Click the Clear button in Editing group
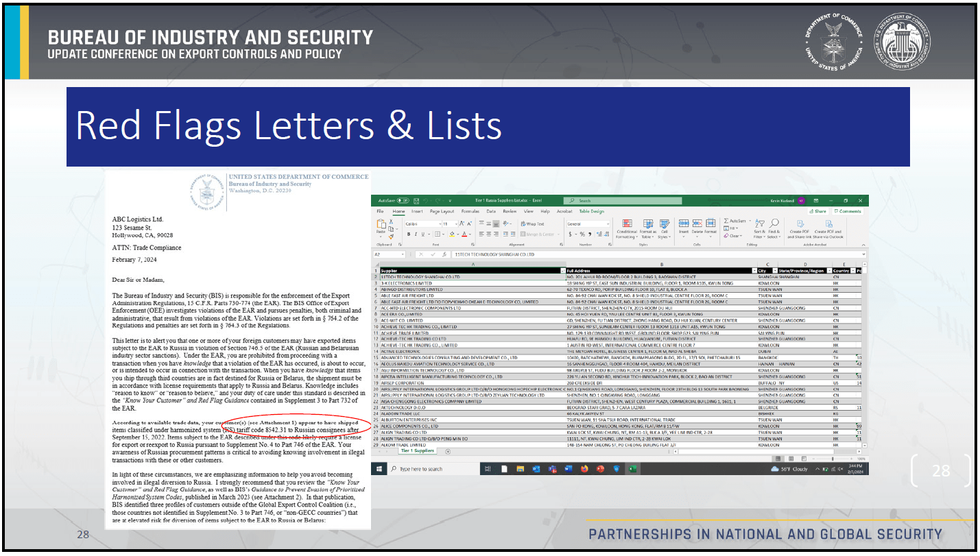This screenshot has width=980, height=556. 732,236
